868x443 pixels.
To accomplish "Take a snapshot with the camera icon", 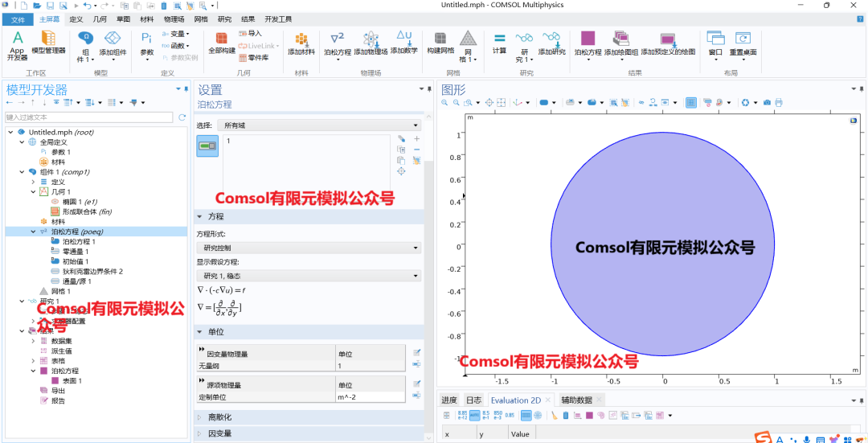I will pos(767,103).
